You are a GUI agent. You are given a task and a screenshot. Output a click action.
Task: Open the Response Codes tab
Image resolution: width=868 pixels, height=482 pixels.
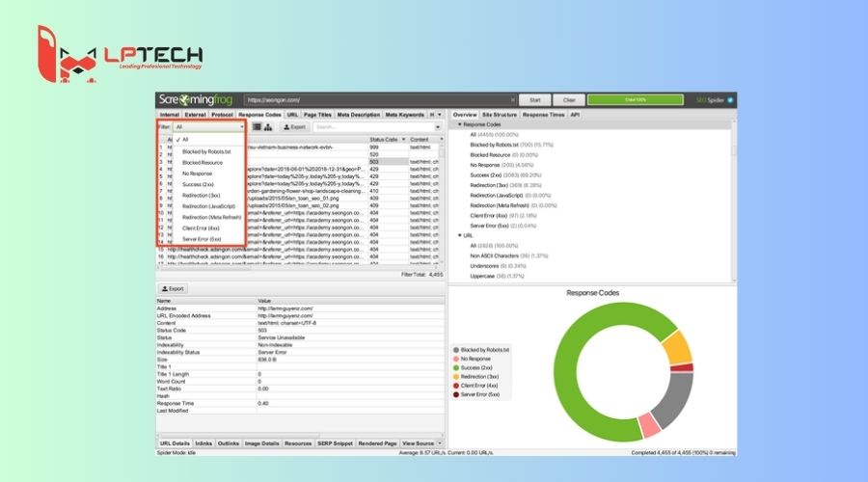(259, 115)
